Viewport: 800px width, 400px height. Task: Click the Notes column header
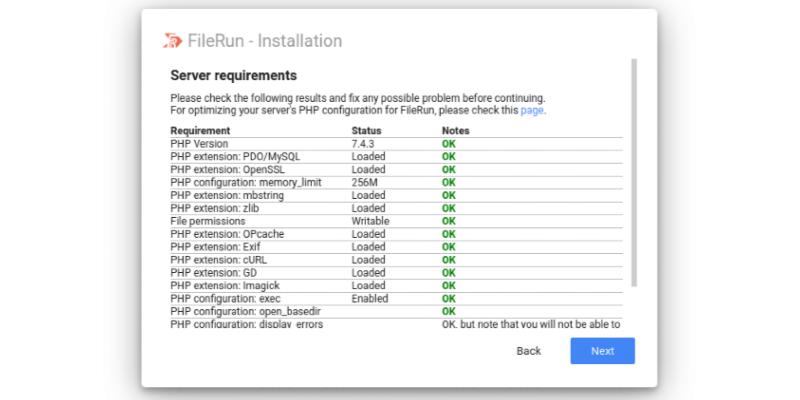[457, 131]
